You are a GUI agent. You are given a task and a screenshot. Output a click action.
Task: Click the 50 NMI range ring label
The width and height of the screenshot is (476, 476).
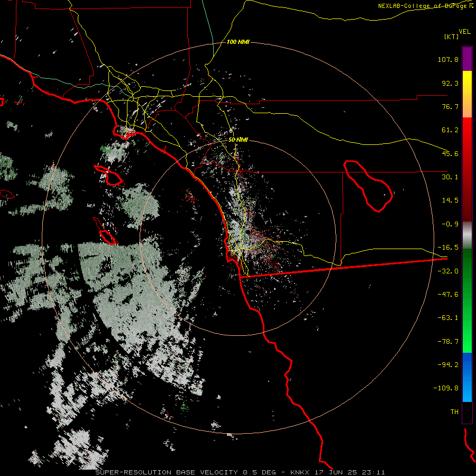pyautogui.click(x=239, y=140)
